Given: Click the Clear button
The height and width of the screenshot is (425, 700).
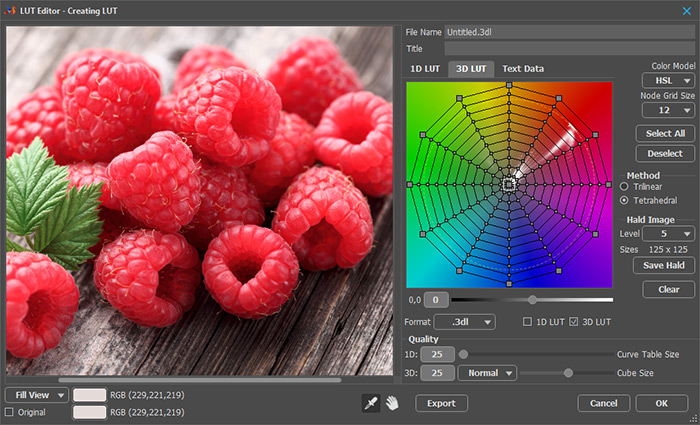Looking at the screenshot, I should (x=669, y=289).
